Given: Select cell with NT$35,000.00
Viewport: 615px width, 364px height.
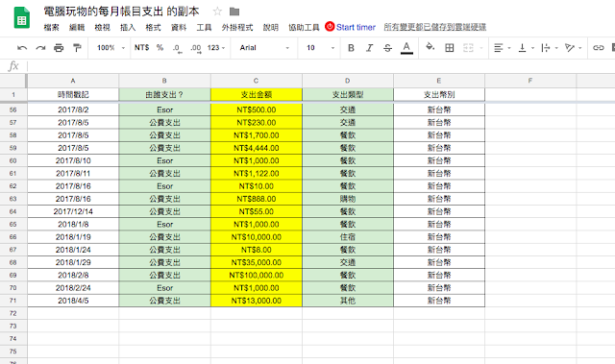Looking at the screenshot, I should click(x=257, y=262).
